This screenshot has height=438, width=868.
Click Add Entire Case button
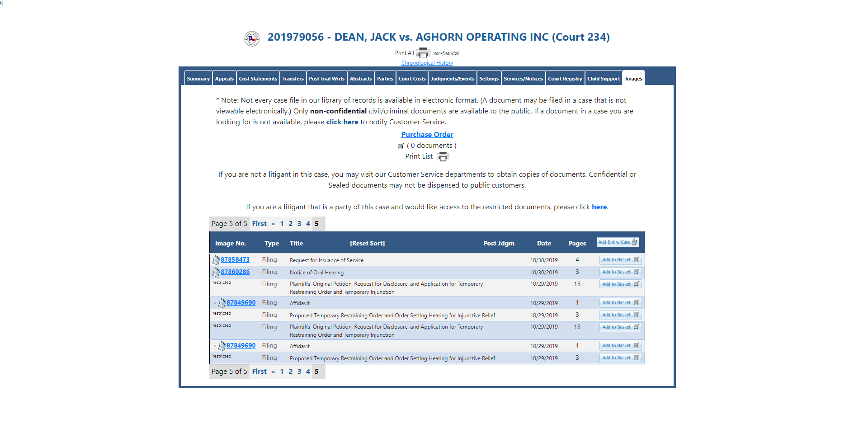pos(618,242)
